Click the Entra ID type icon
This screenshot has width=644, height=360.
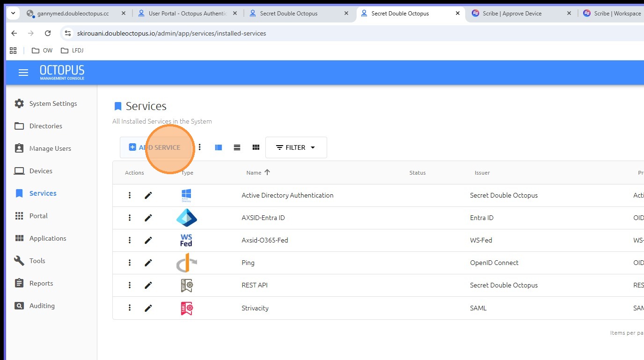(186, 218)
